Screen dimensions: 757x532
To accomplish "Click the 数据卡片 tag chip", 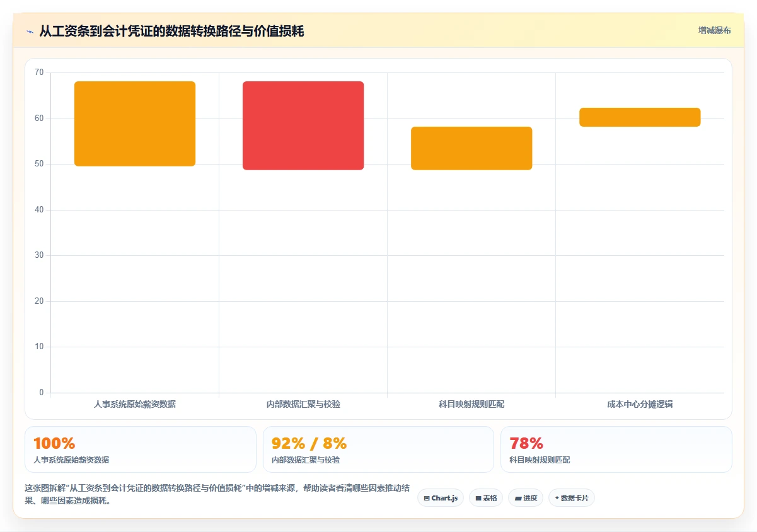I will click(572, 498).
